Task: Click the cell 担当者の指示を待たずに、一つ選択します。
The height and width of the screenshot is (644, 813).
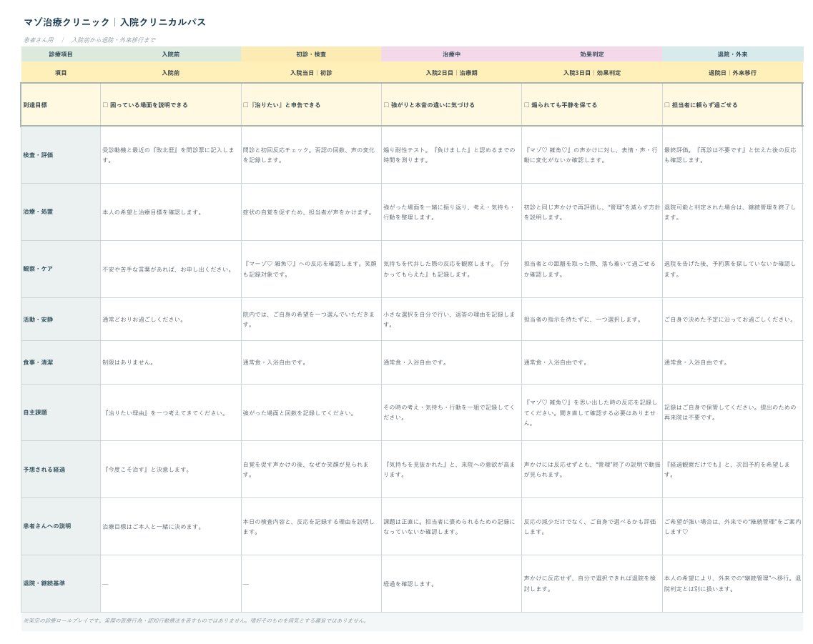Action: pos(591,319)
